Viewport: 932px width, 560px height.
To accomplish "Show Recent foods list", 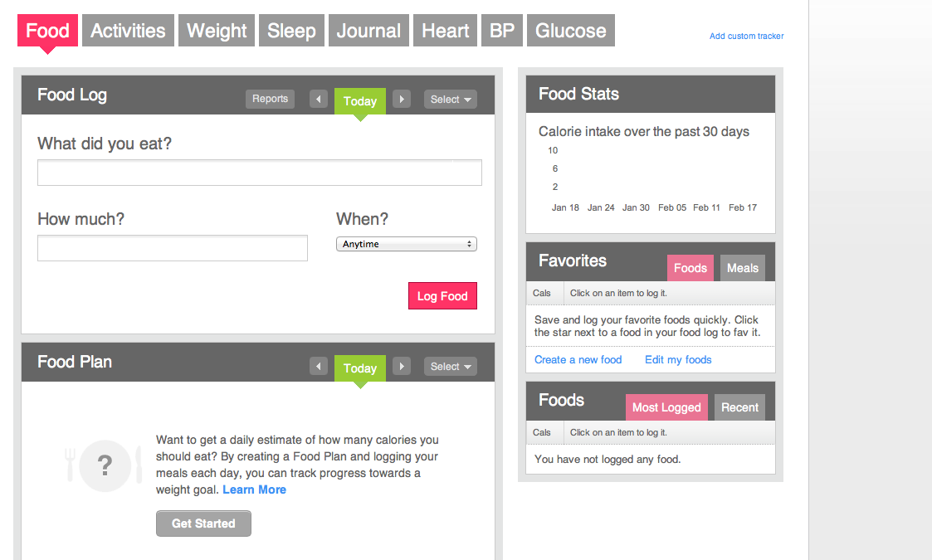I will (739, 407).
